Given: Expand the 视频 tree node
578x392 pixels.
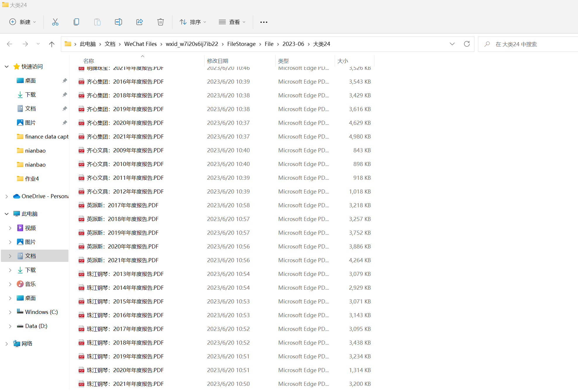Looking at the screenshot, I should pos(10,228).
